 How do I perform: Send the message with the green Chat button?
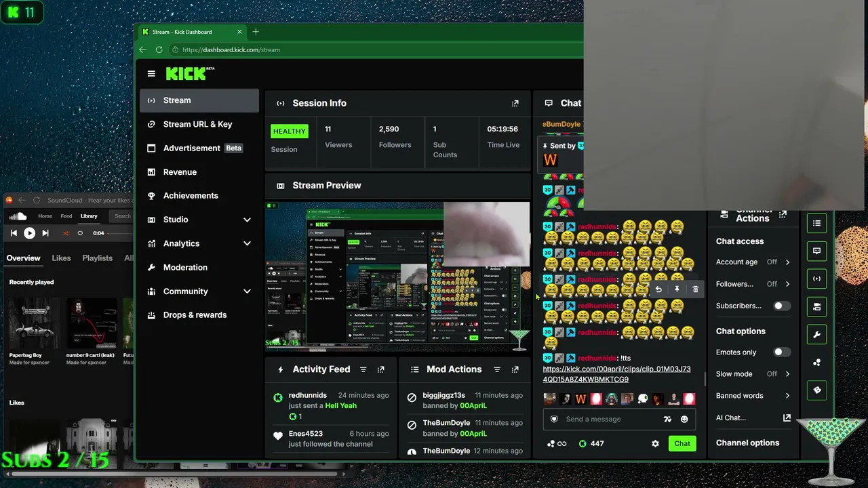point(682,444)
